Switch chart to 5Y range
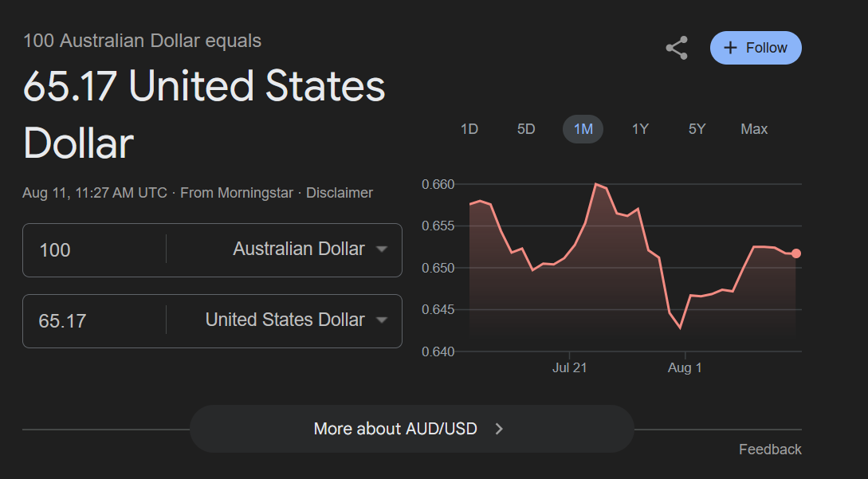Screen dimensions: 868x479 (697, 129)
